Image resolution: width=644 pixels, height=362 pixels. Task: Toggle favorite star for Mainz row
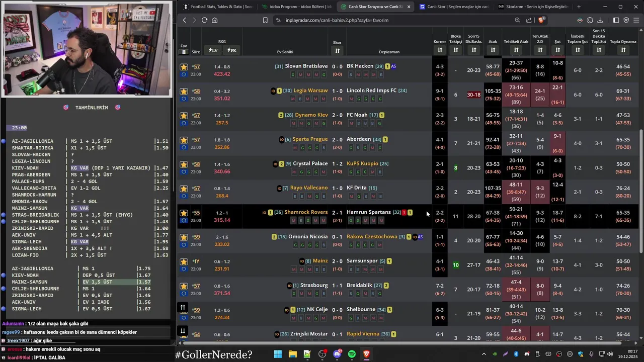tap(184, 262)
